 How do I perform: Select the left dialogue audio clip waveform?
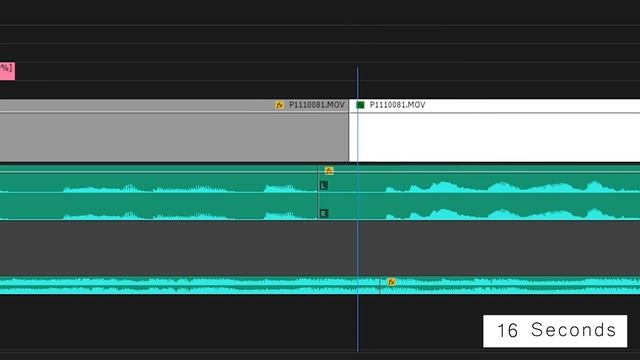tap(158, 192)
